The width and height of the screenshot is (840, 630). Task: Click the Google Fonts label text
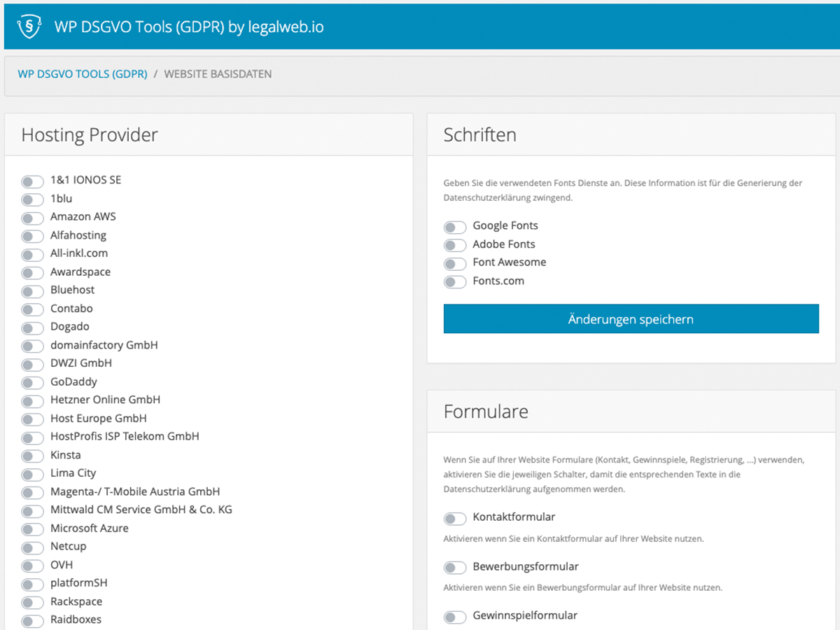tap(505, 225)
